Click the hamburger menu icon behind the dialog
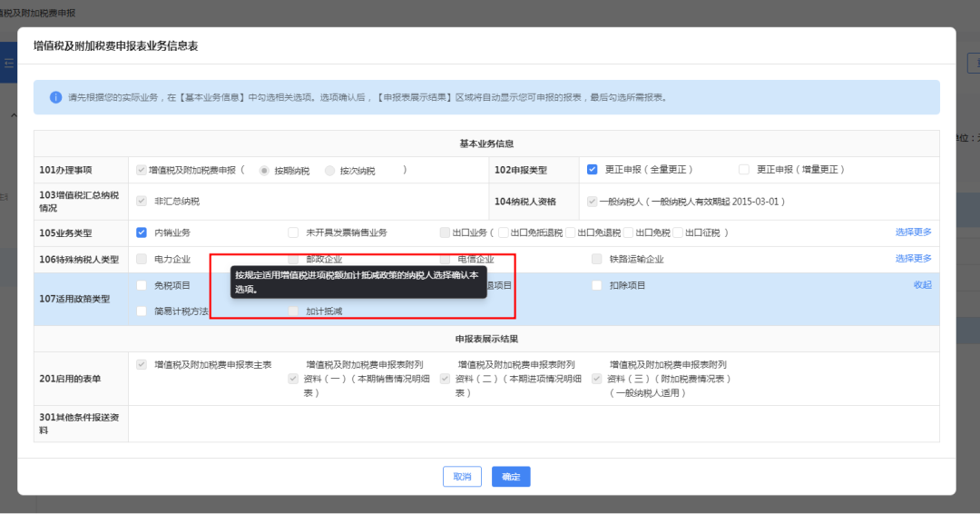Screen dimensions: 980x514 pos(9,63)
